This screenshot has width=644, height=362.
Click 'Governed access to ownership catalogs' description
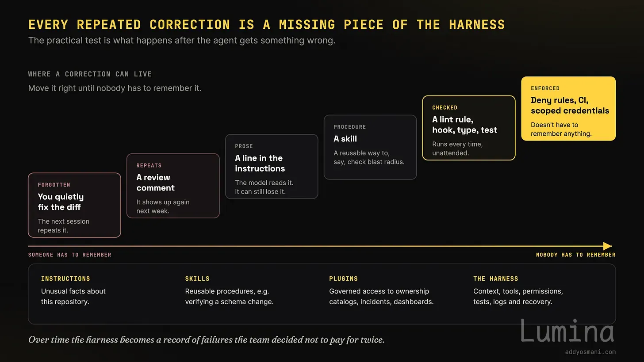[381, 297]
